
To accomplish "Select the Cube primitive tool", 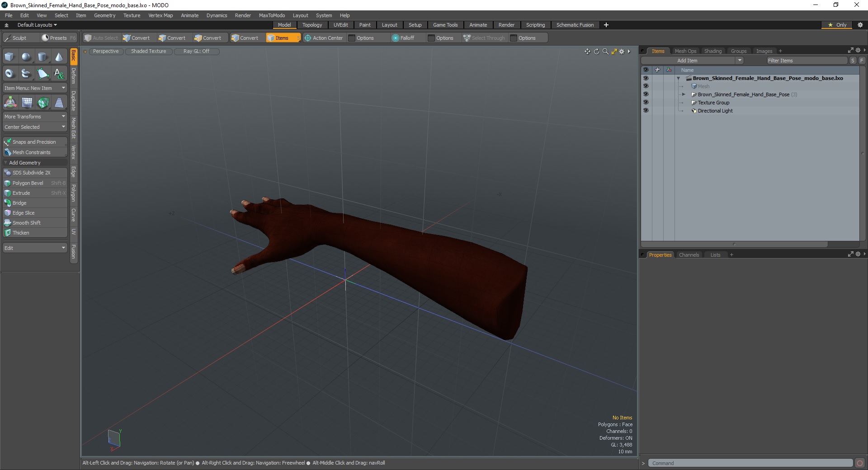I will [9, 57].
